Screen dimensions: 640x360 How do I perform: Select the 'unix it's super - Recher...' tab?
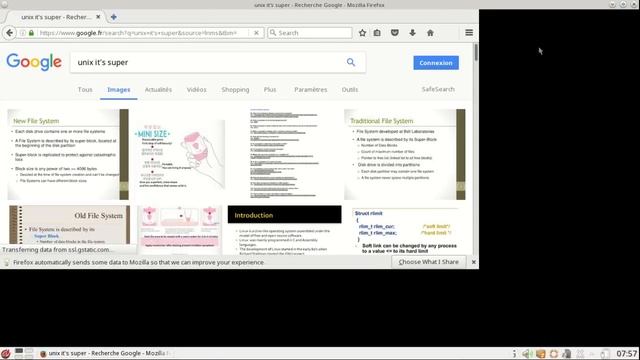pyautogui.click(x=55, y=17)
